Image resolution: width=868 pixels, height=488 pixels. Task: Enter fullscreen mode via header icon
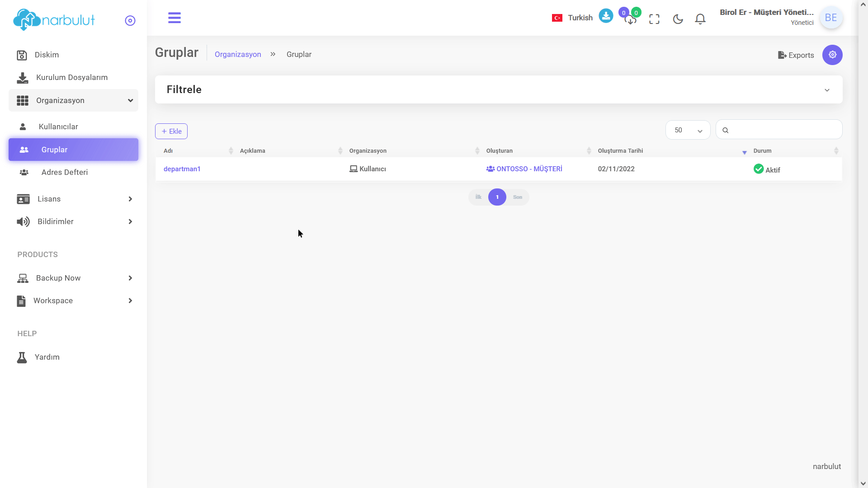654,19
